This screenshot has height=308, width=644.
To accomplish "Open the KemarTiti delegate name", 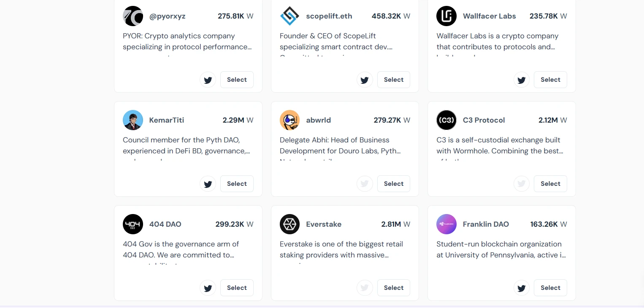I will pos(167,120).
